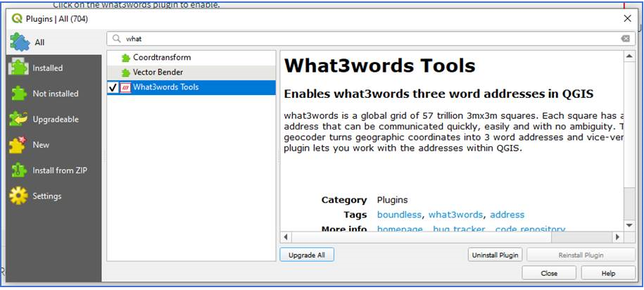
Task: Click the All puzzle-piece icon
Action: tap(19, 42)
